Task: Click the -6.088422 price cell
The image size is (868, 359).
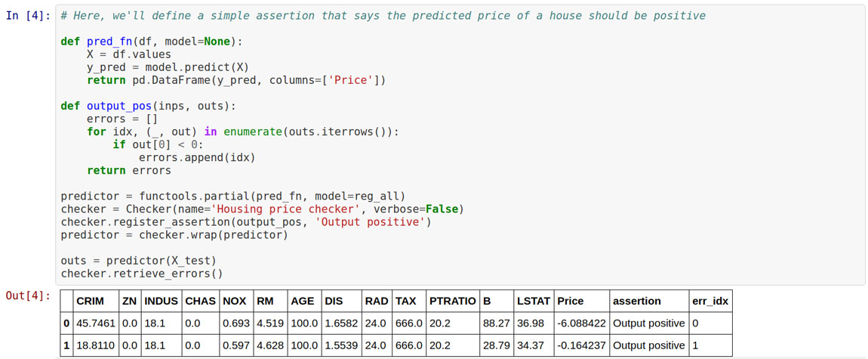Action: pos(581,323)
